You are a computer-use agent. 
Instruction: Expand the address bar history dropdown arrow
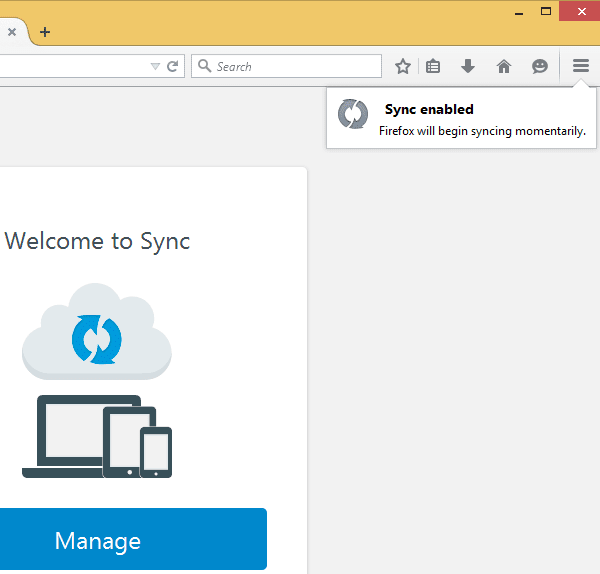click(x=155, y=66)
